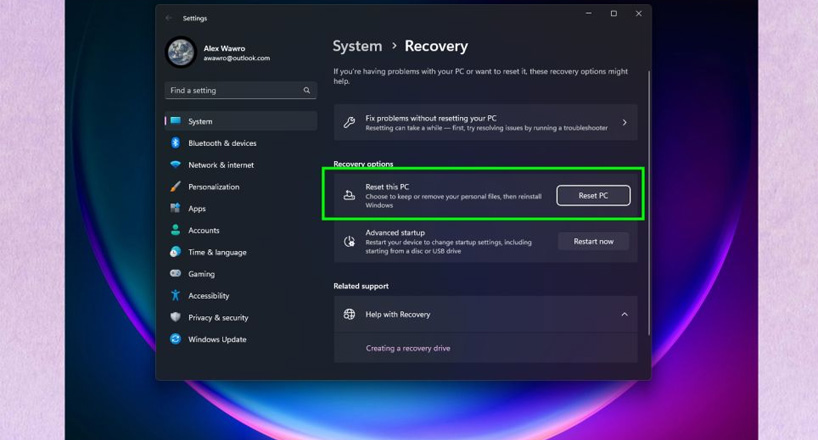This screenshot has width=818, height=440.
Task: Open Fix problems without resetting your PC
Action: click(485, 123)
